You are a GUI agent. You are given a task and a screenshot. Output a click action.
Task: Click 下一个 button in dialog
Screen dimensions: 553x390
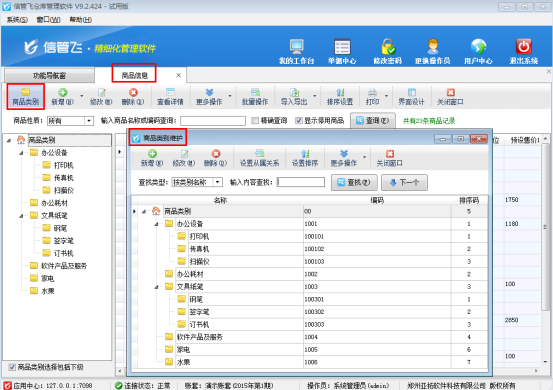pos(405,182)
